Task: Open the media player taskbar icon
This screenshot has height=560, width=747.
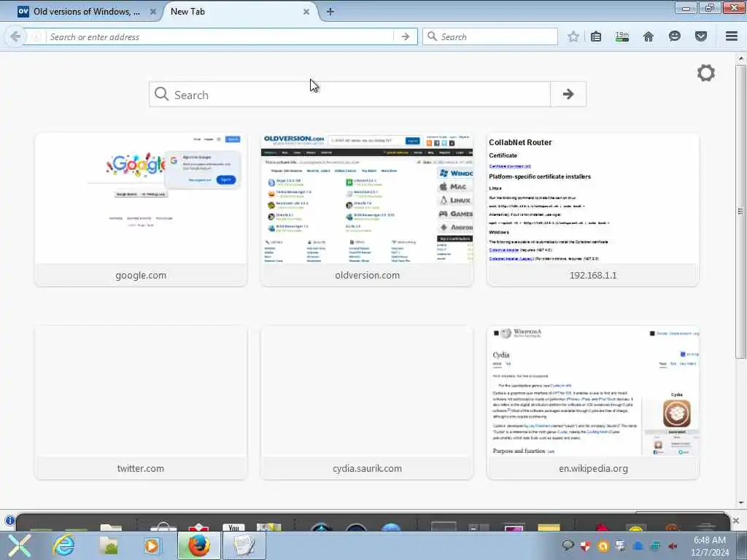Action: pyautogui.click(x=152, y=545)
